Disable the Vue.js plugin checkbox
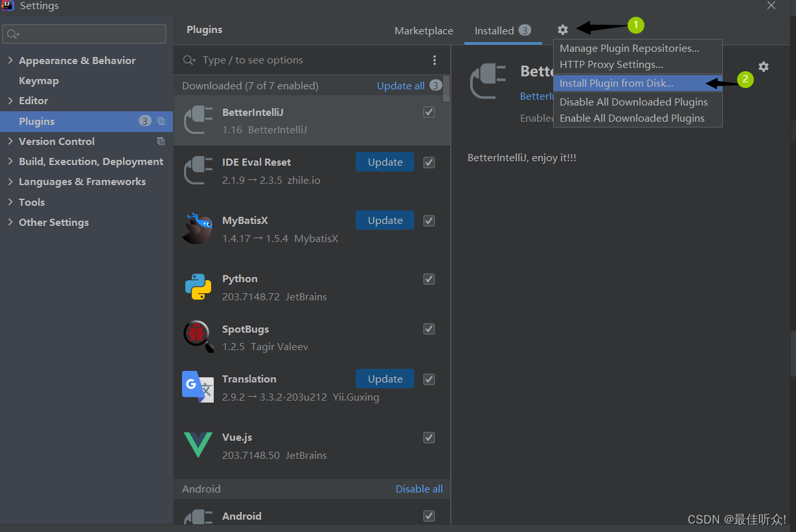 pos(429,438)
